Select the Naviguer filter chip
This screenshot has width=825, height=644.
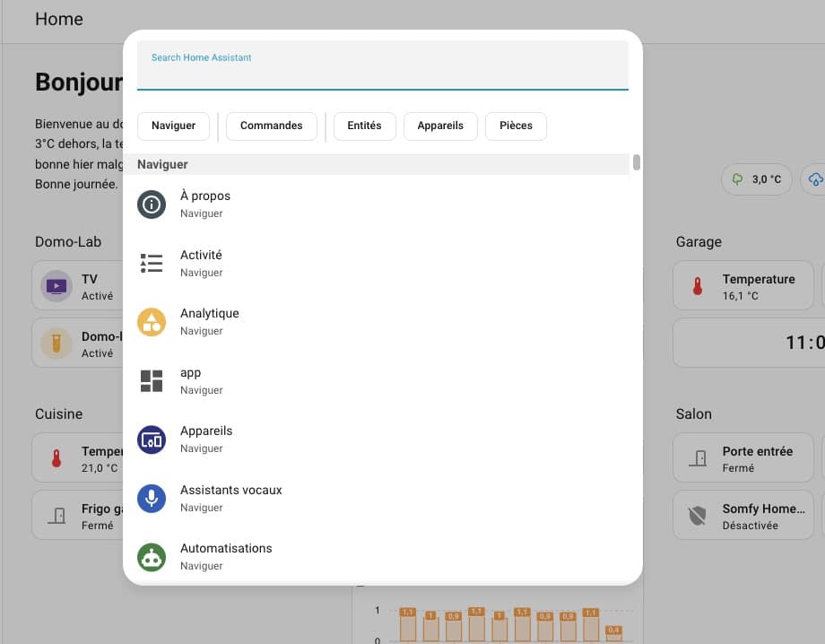[173, 126]
